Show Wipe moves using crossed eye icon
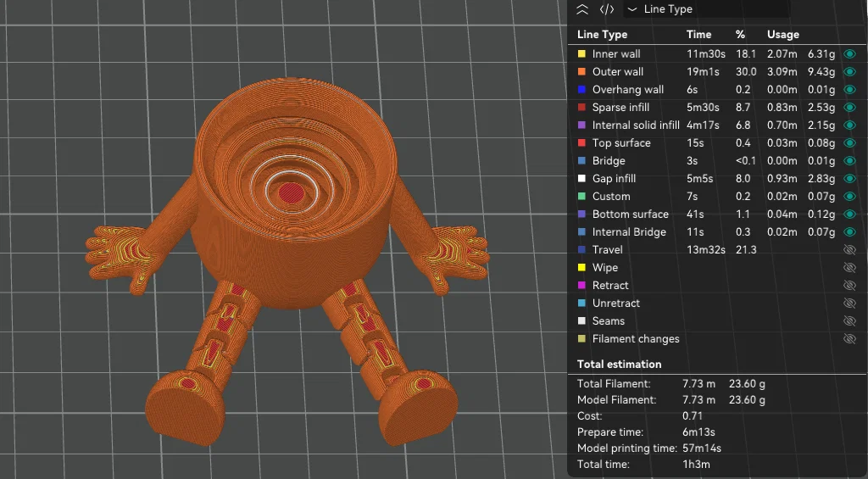The height and width of the screenshot is (479, 868). pos(849,267)
